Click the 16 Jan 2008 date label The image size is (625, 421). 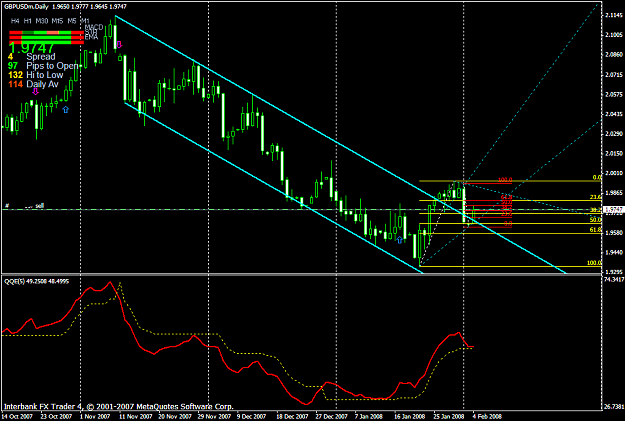tap(410, 416)
